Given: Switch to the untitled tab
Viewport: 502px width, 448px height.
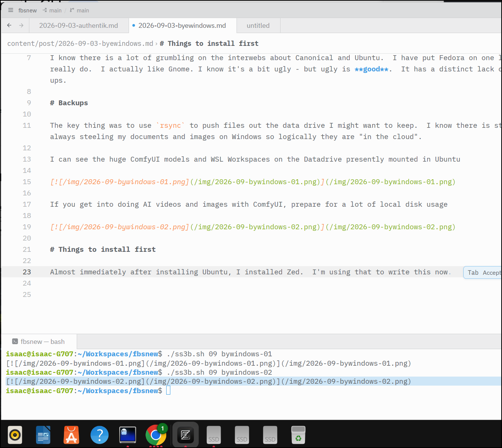Looking at the screenshot, I should 258,26.
